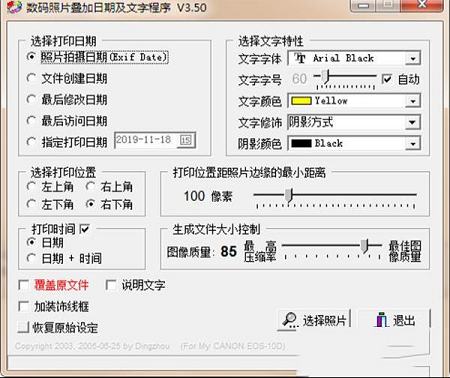The height and width of the screenshot is (378, 450).
Task: Toggle 打印时间 checkbox
Action: click(85, 229)
